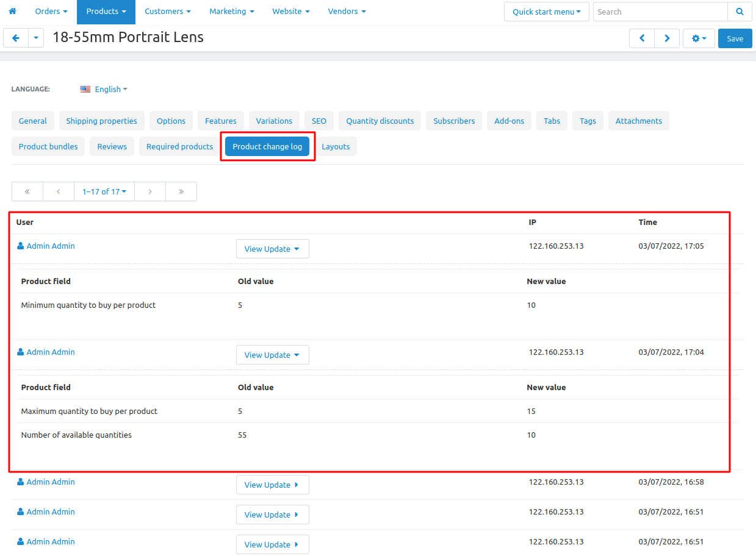Select the Product change log tab
Viewport: 756px width, 556px height.
267,146
